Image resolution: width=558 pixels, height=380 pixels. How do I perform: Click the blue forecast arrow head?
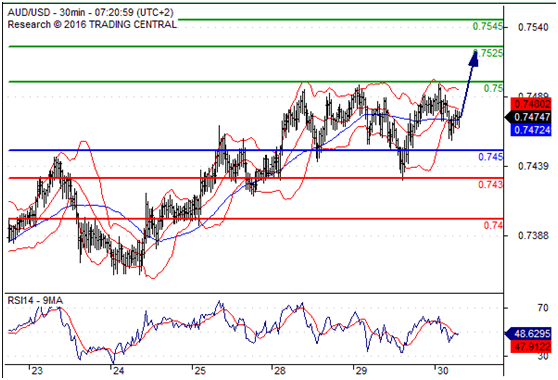coord(473,58)
